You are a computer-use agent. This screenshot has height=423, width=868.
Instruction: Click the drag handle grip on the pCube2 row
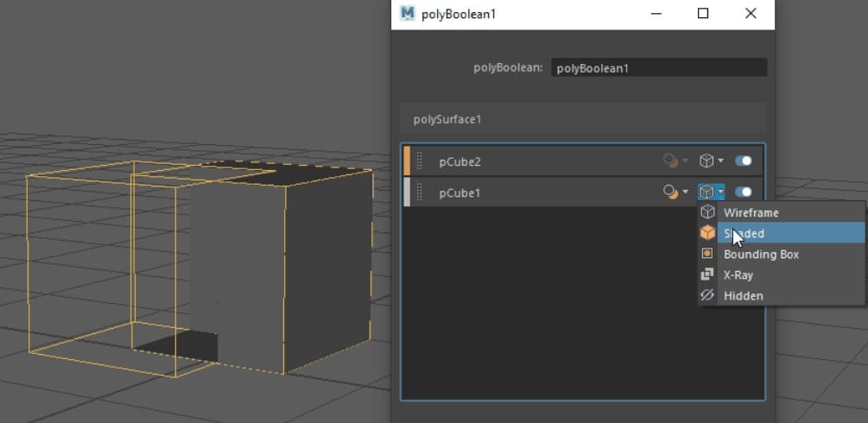(420, 161)
